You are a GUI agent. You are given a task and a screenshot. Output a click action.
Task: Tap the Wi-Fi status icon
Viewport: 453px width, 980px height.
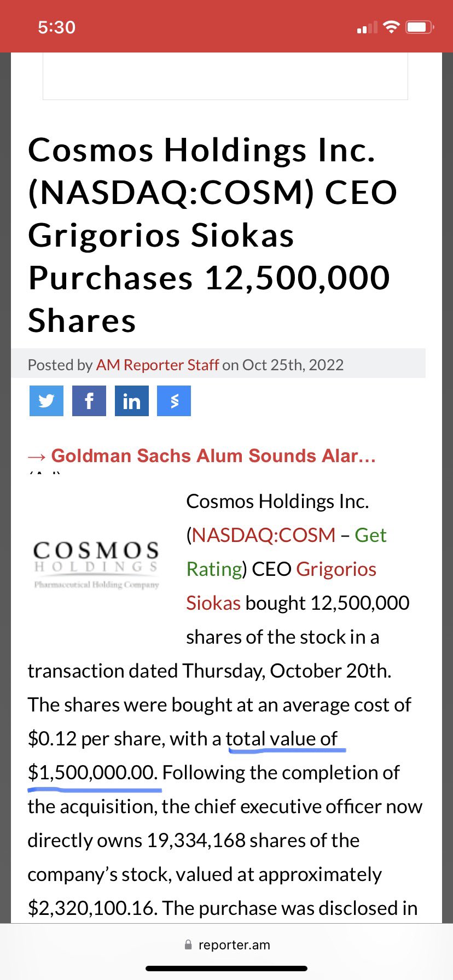pyautogui.click(x=391, y=27)
